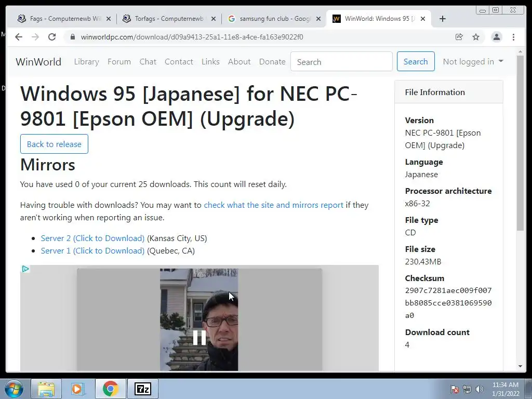Open Windows Explorer from the taskbar
Viewport: 532px width, 399px height.
(46, 389)
